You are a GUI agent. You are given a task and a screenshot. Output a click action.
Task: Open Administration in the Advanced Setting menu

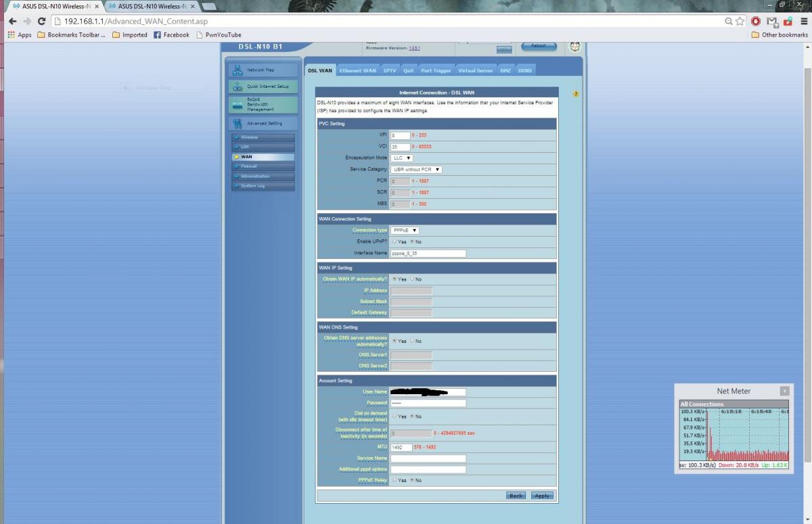pos(263,176)
